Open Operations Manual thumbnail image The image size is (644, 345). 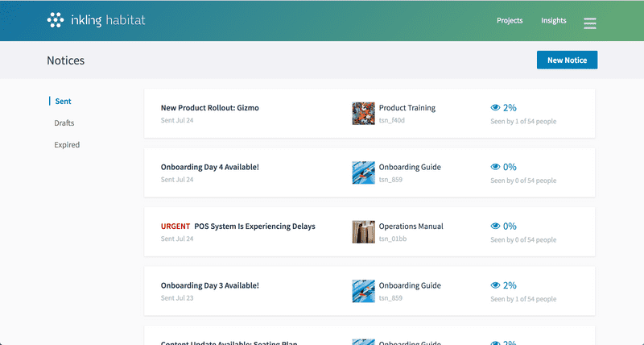click(364, 232)
